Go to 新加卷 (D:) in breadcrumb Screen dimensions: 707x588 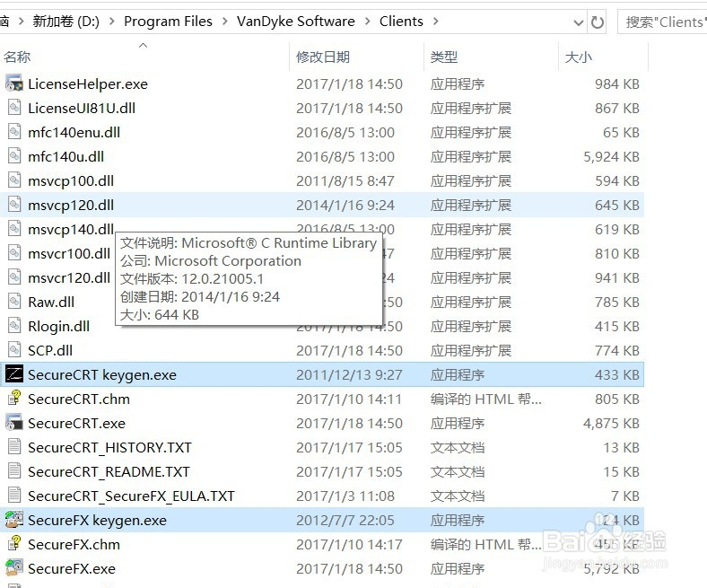pos(65,22)
